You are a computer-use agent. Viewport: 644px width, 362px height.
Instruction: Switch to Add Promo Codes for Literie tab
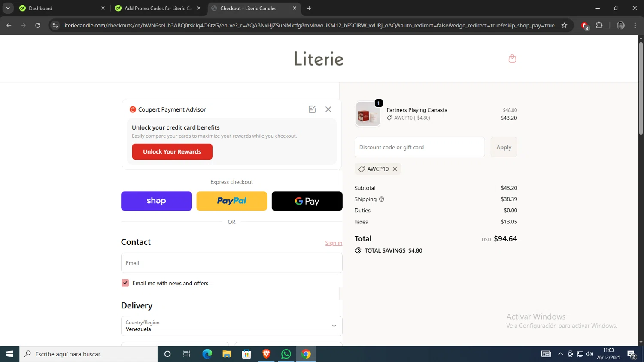click(x=157, y=8)
